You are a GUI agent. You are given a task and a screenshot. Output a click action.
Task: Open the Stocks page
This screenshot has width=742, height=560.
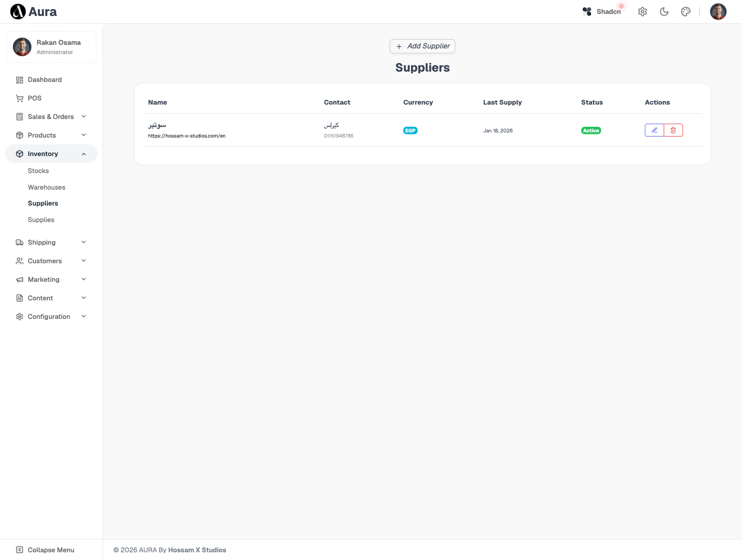[x=38, y=171]
